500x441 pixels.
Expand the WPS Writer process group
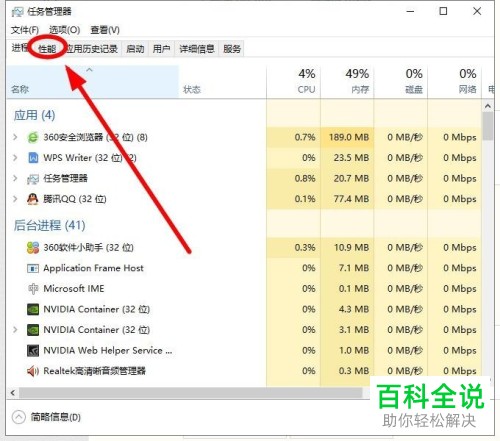tap(15, 158)
